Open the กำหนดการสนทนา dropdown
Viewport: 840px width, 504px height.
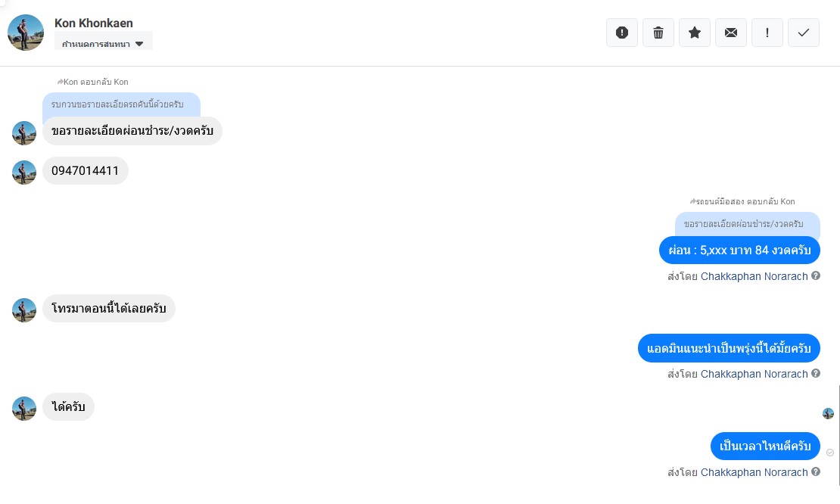point(104,43)
